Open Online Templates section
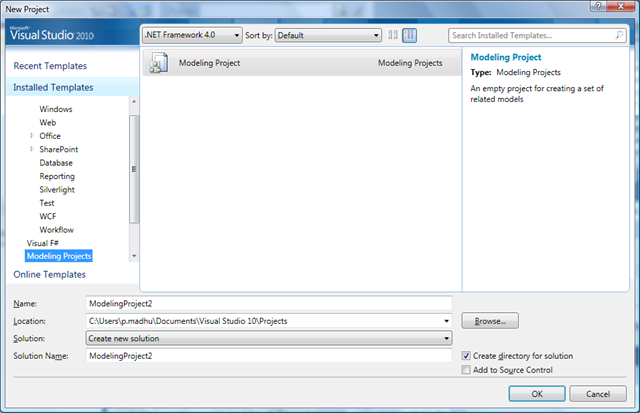 49,274
